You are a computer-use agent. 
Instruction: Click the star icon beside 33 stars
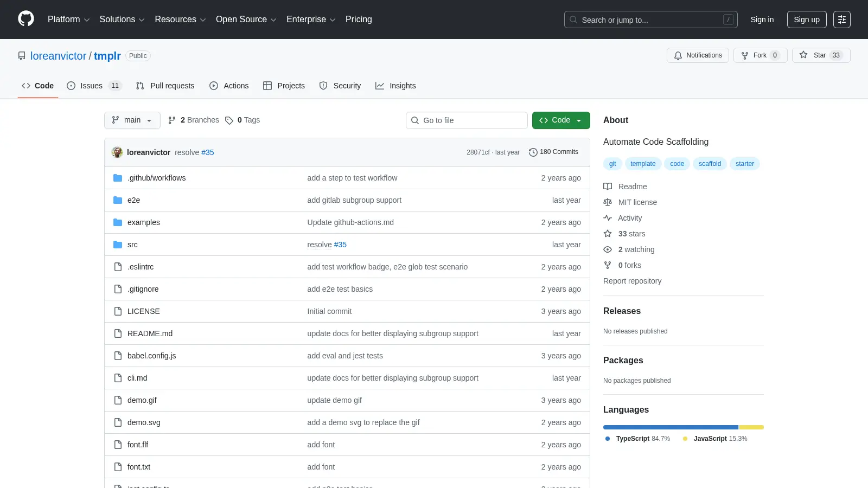[x=608, y=234]
